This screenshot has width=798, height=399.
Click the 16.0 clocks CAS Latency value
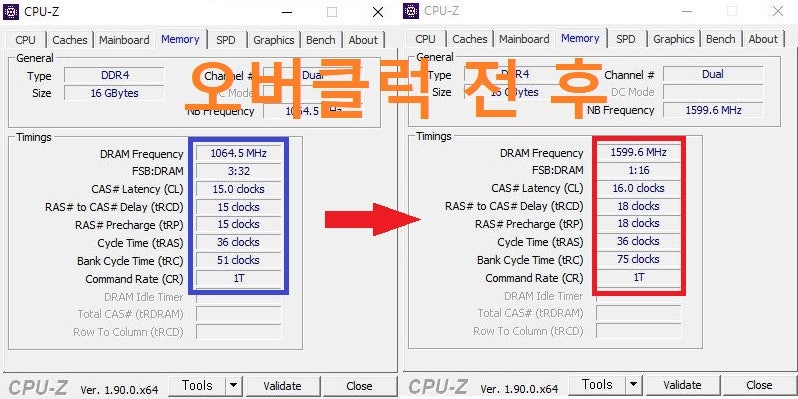pos(638,188)
